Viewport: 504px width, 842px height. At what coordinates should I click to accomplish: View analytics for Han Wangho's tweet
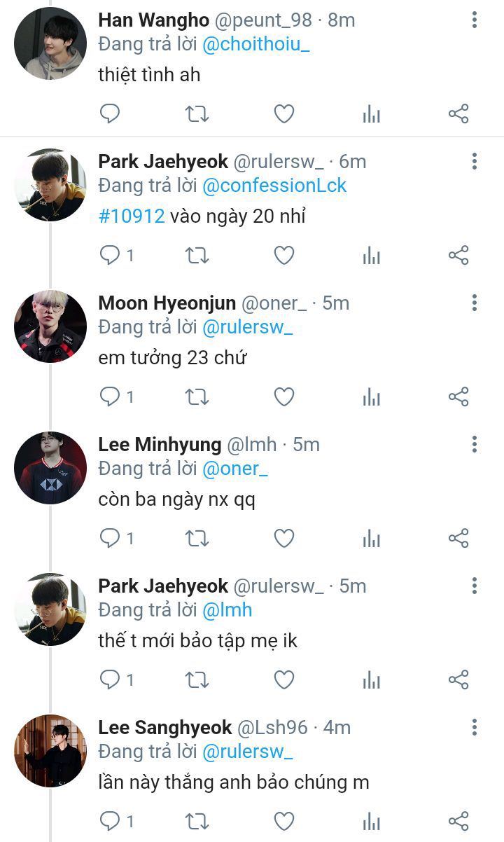[x=371, y=114]
